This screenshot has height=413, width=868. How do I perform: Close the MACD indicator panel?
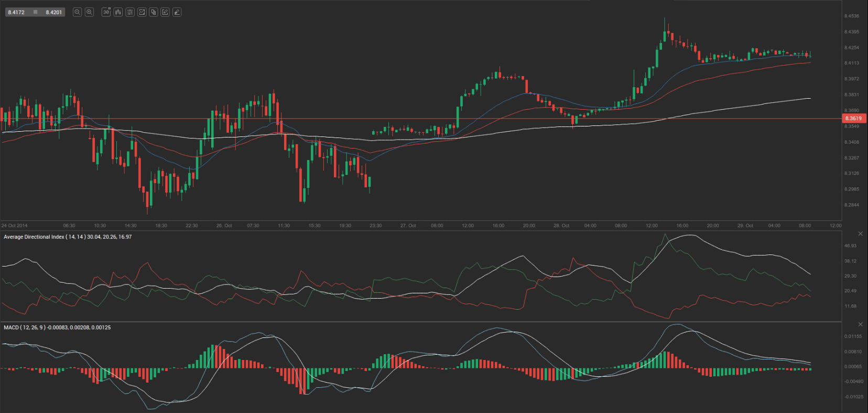(860, 324)
